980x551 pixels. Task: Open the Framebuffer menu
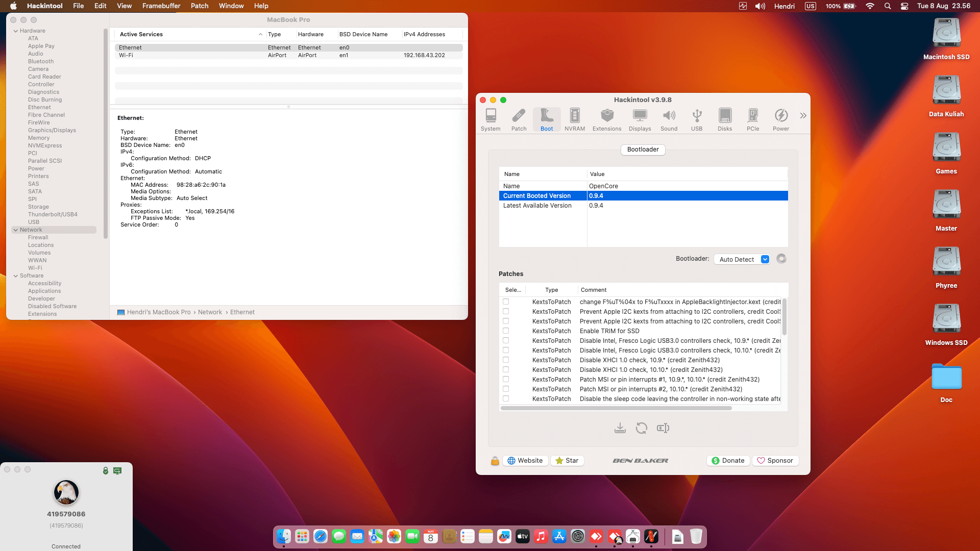tap(161, 6)
